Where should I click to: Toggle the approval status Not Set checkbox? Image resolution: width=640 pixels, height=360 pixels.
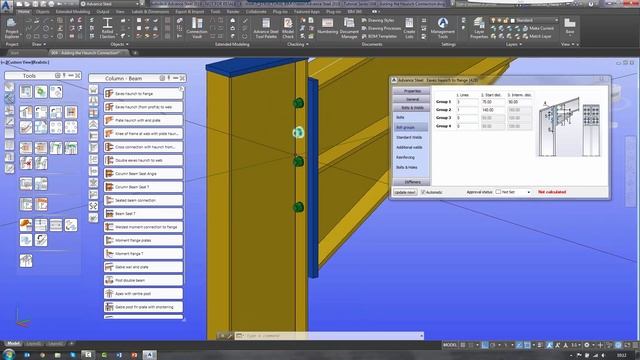pyautogui.click(x=498, y=192)
